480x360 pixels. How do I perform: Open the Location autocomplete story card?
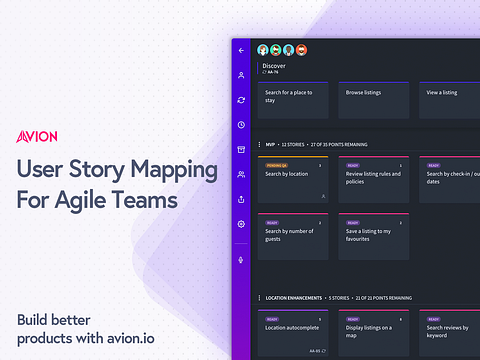pos(293,333)
